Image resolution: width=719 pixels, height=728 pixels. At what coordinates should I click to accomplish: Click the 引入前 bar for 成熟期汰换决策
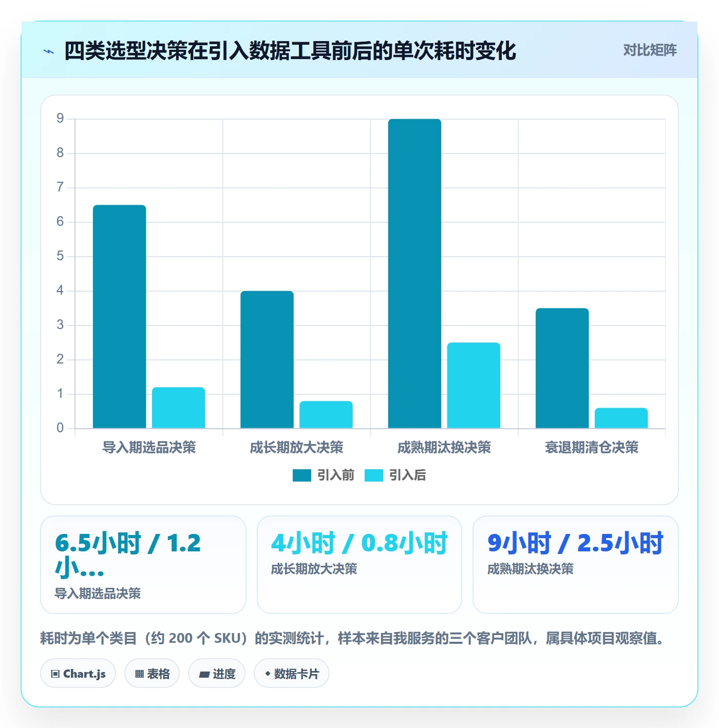coord(415,274)
